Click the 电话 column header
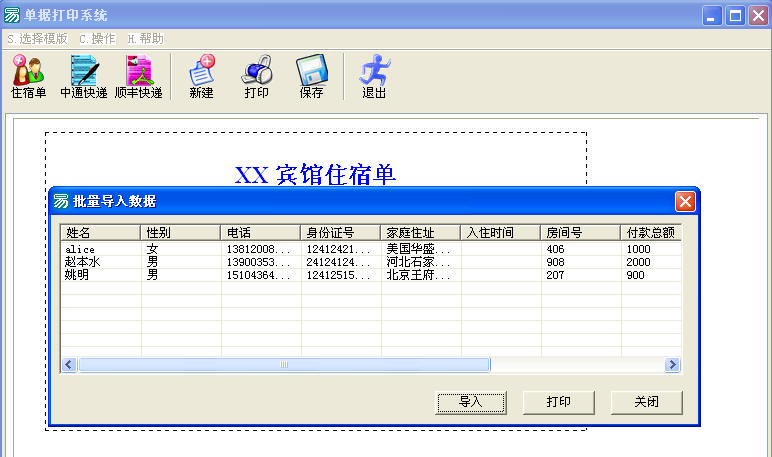This screenshot has height=457, width=772. (260, 232)
